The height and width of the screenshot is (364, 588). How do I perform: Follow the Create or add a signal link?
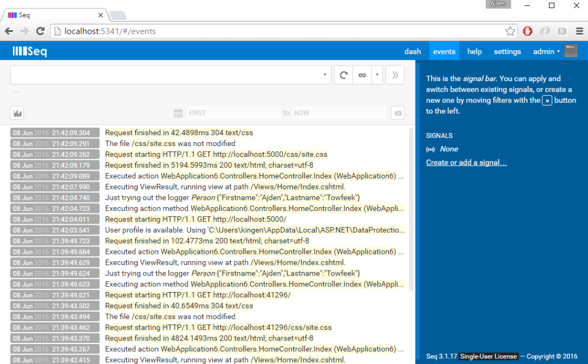pos(466,162)
